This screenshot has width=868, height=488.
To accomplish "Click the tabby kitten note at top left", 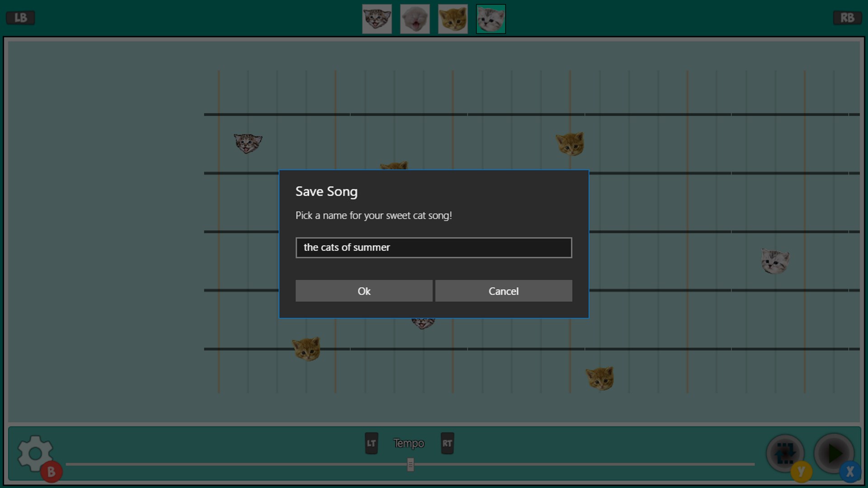I will (248, 143).
